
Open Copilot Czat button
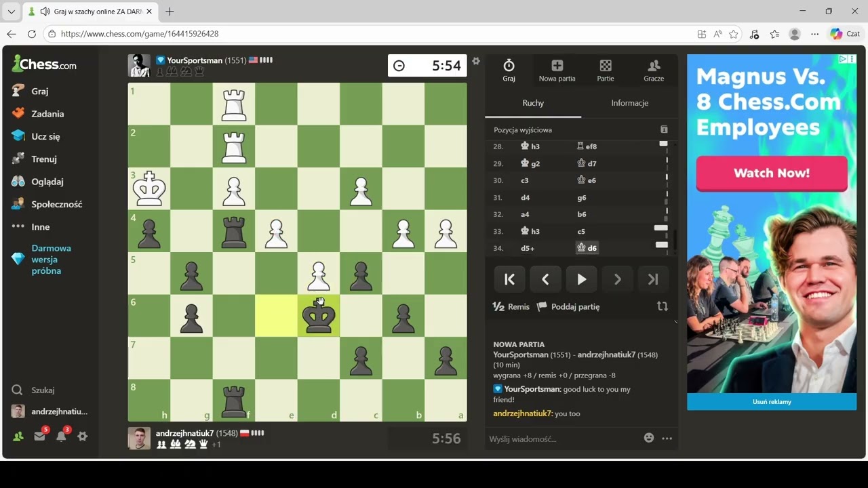[x=845, y=34]
